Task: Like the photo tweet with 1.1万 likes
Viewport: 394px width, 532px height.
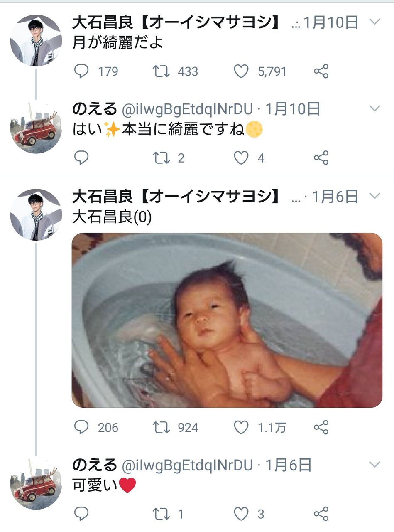Action: pos(241,427)
